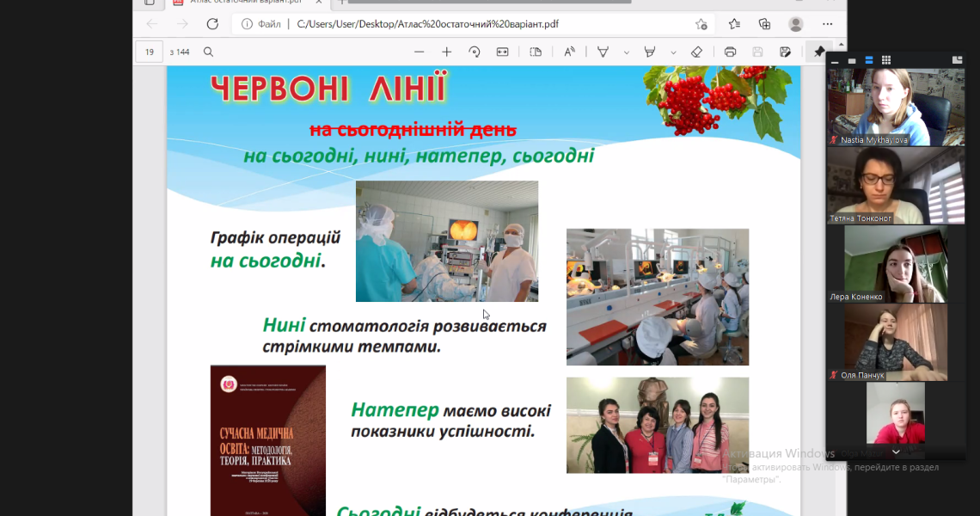Switch the Zoom panel to grid view
The width and height of the screenshot is (980, 516).
coord(885,60)
